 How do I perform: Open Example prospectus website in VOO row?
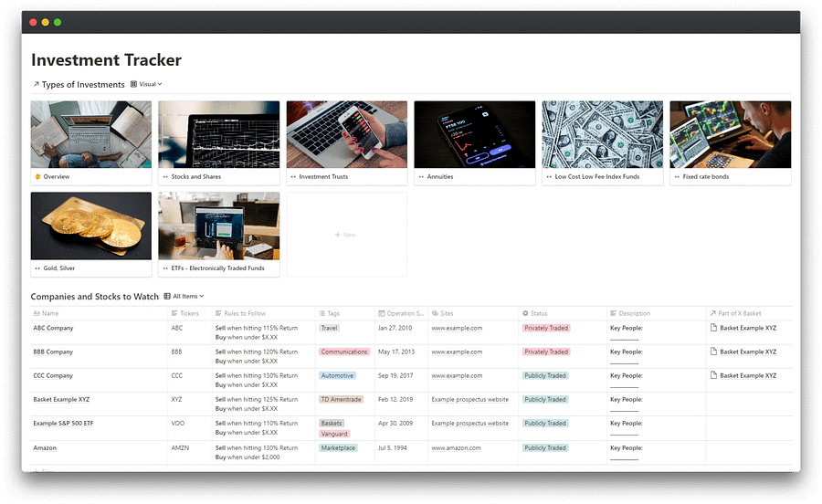pos(469,424)
